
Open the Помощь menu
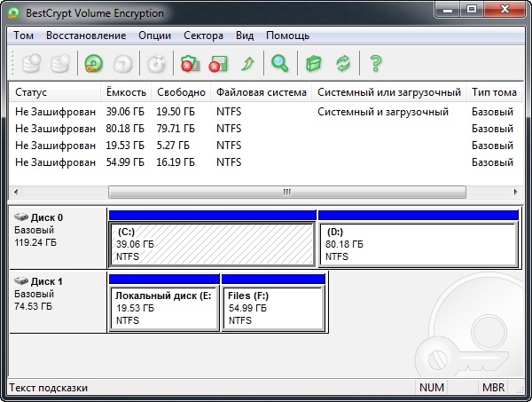click(x=287, y=35)
